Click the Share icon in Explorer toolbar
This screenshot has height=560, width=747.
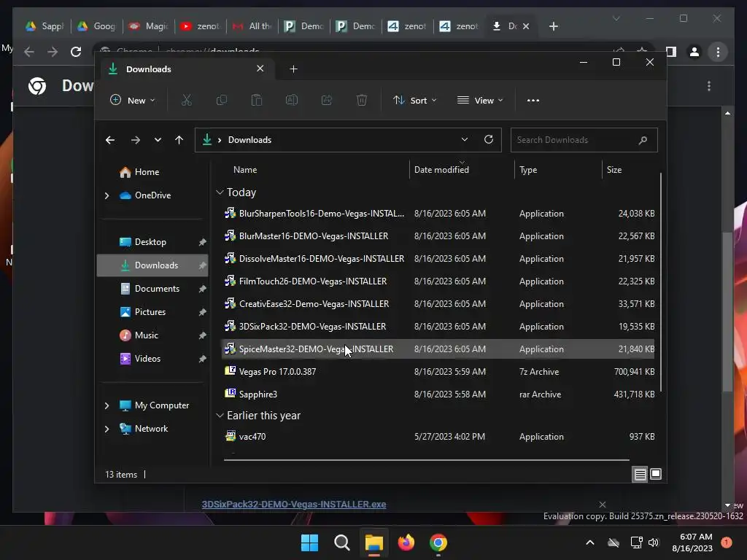click(x=326, y=100)
